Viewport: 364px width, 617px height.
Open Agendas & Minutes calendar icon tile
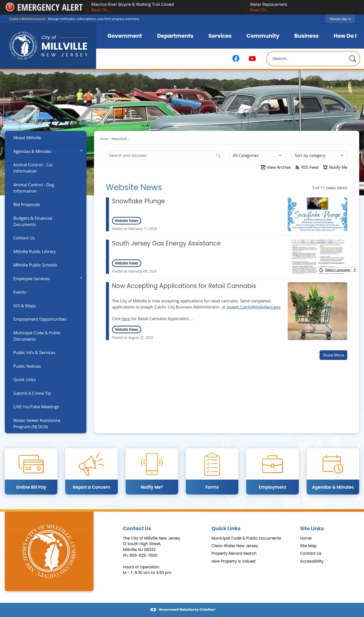333,464
